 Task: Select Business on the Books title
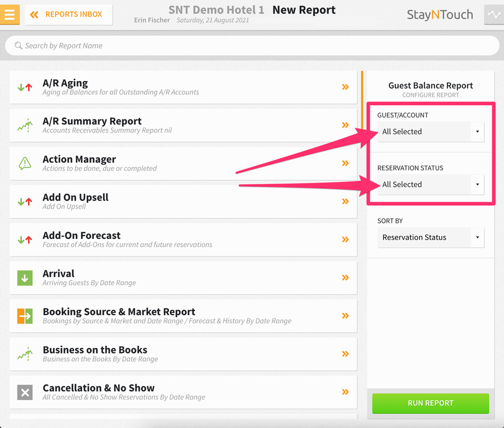[95, 350]
